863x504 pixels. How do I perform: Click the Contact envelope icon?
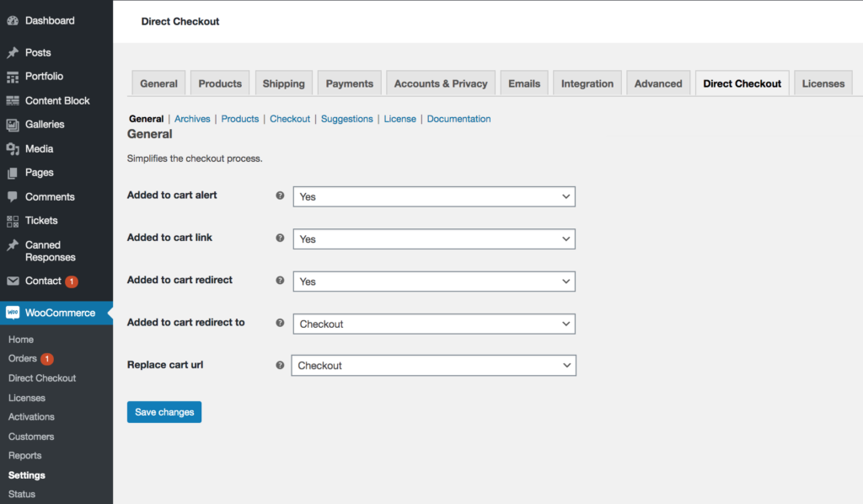pyautogui.click(x=13, y=281)
